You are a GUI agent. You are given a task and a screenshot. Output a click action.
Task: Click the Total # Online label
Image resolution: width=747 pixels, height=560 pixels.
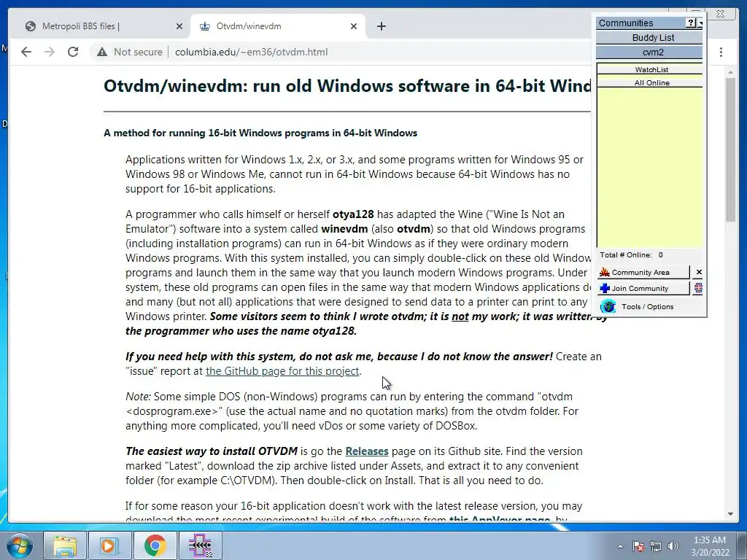click(x=625, y=254)
